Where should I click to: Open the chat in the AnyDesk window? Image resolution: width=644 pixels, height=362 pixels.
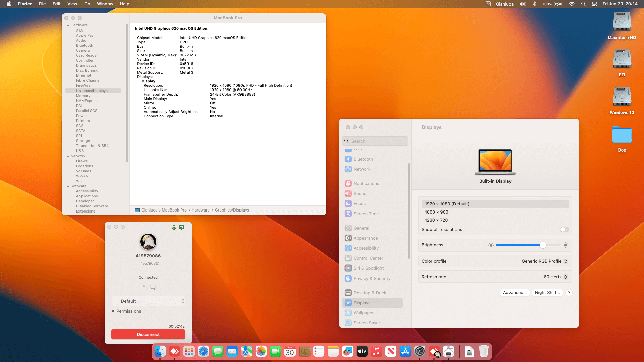153,287
